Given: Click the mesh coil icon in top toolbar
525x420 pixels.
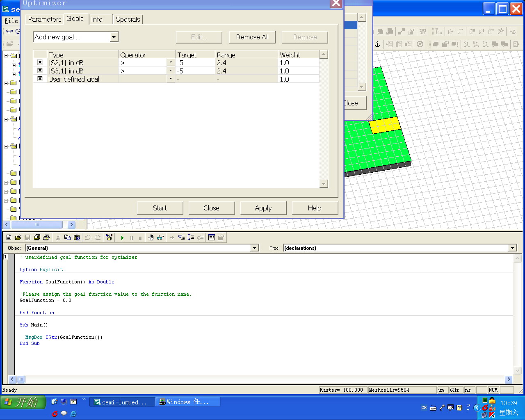Looking at the screenshot, I should pyautogui.click(x=423, y=31).
